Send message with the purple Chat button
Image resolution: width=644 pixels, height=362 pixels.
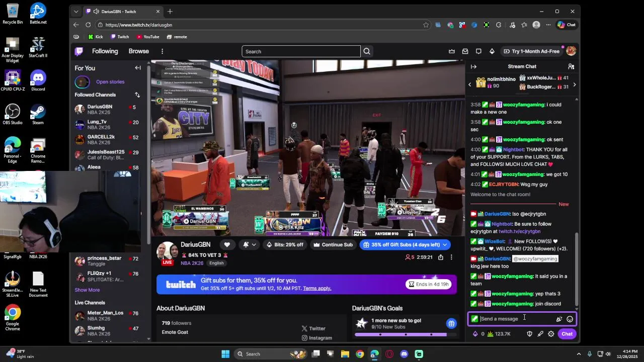click(567, 334)
